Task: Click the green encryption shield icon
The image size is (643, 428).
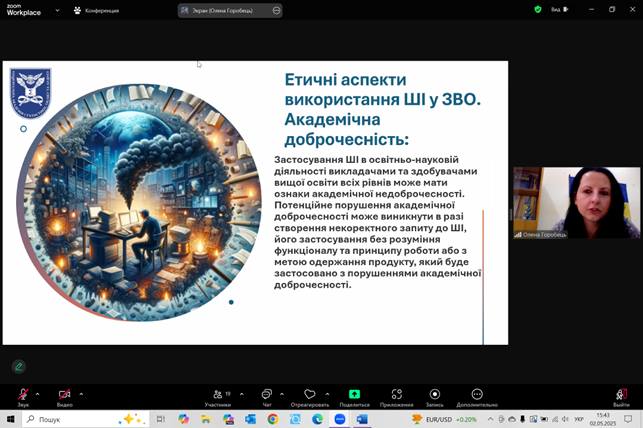Action: point(538,9)
